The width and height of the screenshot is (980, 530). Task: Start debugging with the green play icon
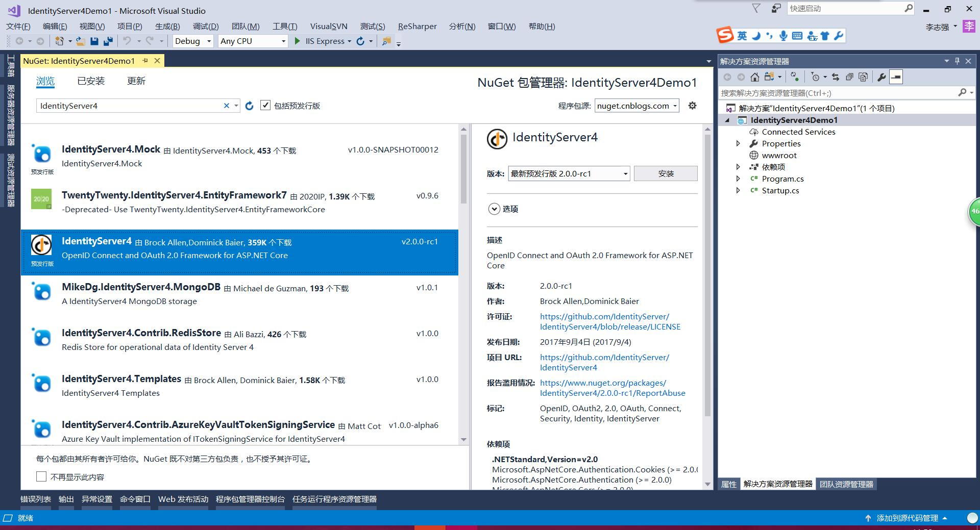(298, 41)
